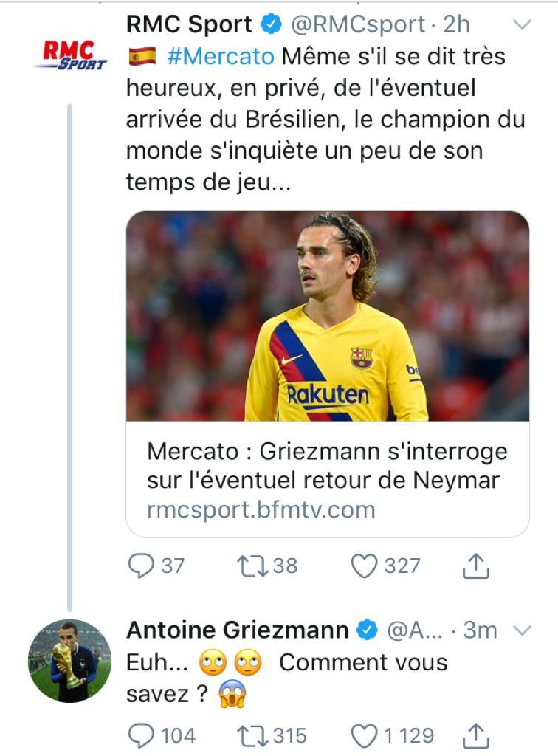Open article headline about Neymar's return
The image size is (558, 756).
327,466
